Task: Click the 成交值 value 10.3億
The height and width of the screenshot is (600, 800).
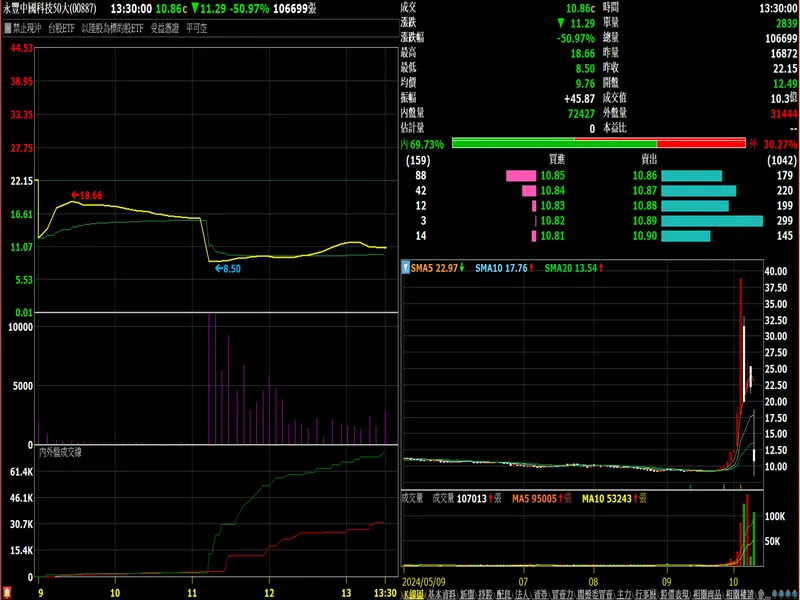Action: pos(784,98)
